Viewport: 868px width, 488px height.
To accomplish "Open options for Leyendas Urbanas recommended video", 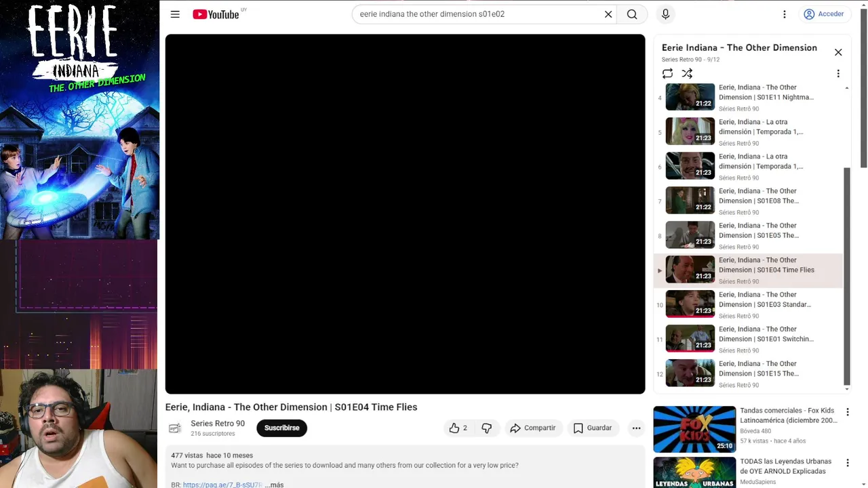I will (847, 462).
